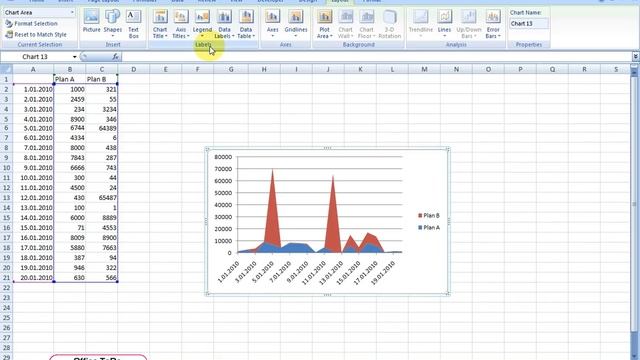Screen dimensions: 640x360
Task: Select cell containing 2459
Action: [69, 99]
